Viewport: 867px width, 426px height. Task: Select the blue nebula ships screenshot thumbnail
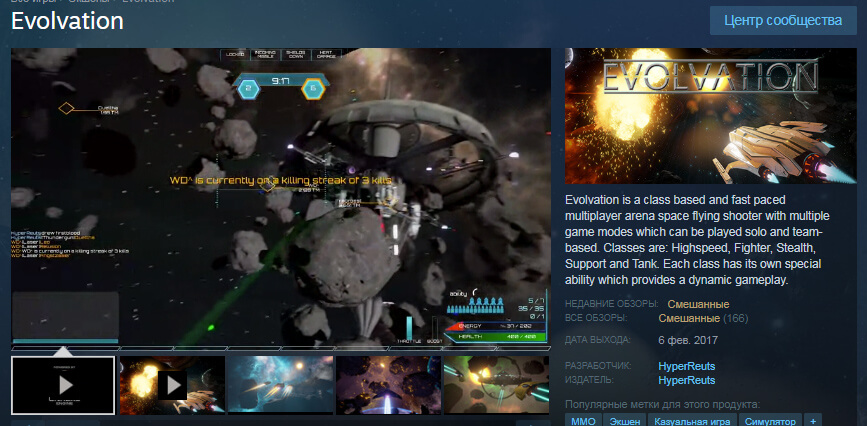[280, 385]
